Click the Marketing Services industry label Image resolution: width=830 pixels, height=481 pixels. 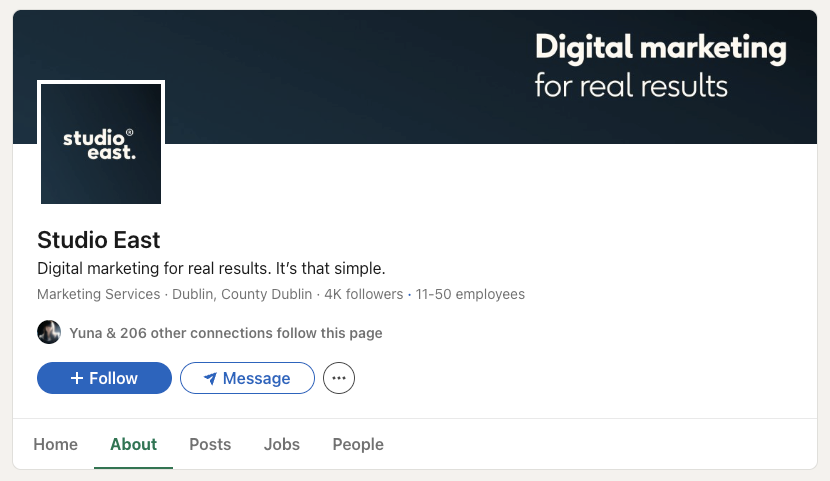coord(98,294)
